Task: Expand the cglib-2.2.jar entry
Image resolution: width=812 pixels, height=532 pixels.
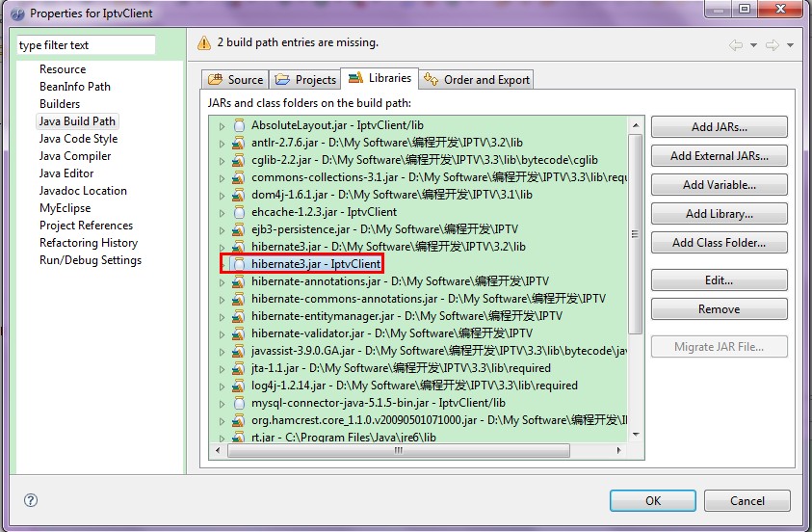Action: tap(222, 161)
